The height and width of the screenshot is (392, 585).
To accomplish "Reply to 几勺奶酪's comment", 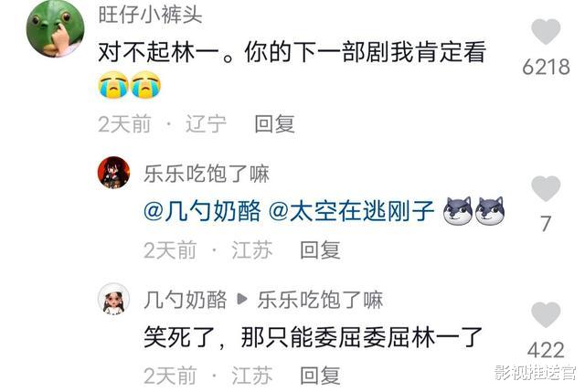I will pyautogui.click(x=320, y=376).
